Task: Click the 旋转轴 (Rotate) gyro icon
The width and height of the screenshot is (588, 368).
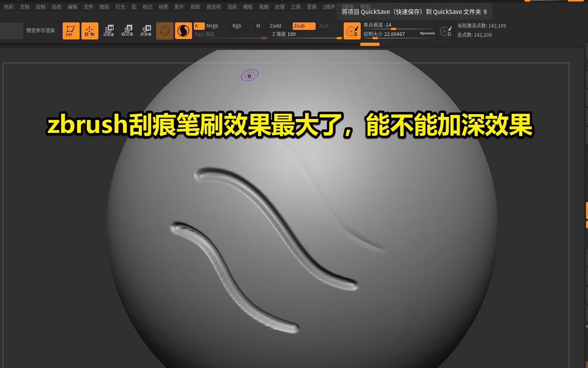Action: pyautogui.click(x=146, y=31)
